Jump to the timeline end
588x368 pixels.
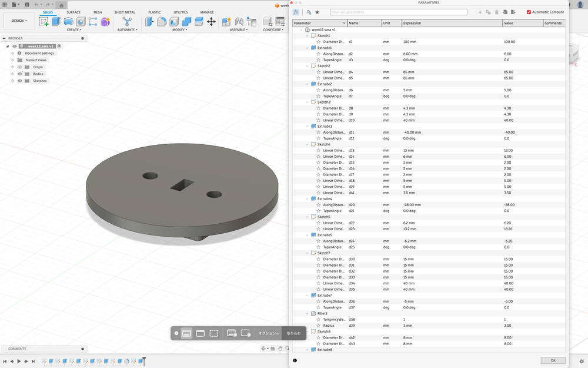click(x=34, y=362)
